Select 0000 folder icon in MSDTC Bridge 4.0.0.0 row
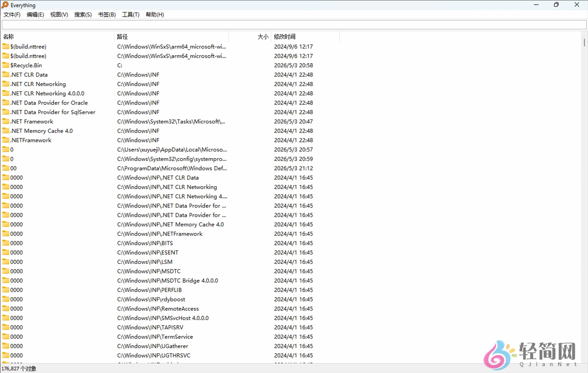This screenshot has height=373, width=588. click(x=6, y=280)
